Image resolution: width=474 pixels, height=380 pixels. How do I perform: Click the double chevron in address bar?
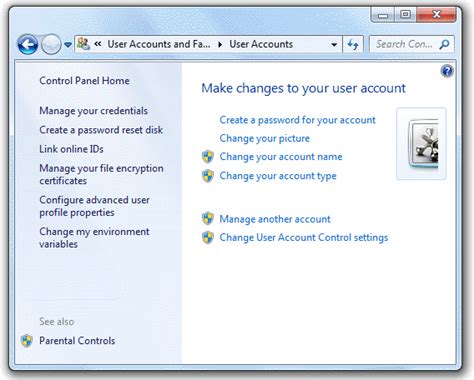(x=98, y=44)
